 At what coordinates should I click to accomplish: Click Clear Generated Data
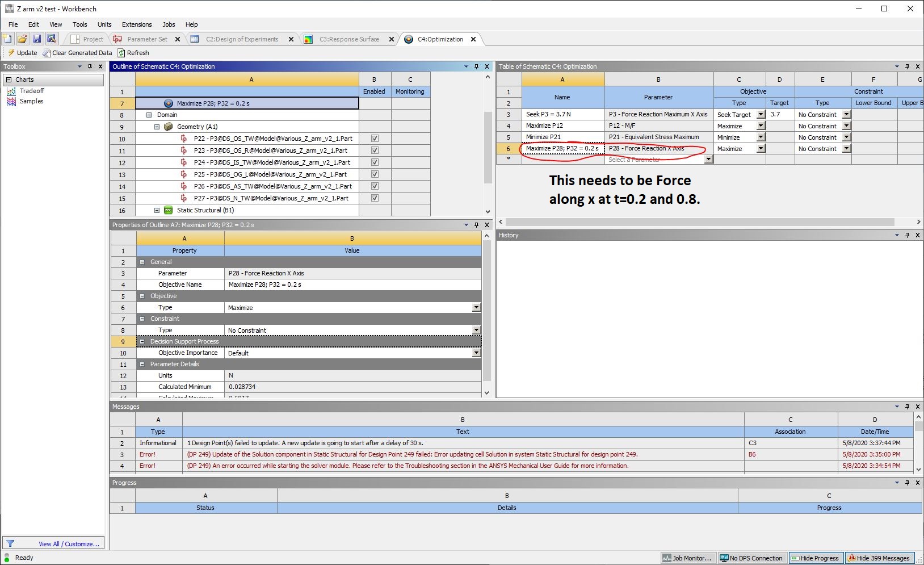tap(77, 53)
